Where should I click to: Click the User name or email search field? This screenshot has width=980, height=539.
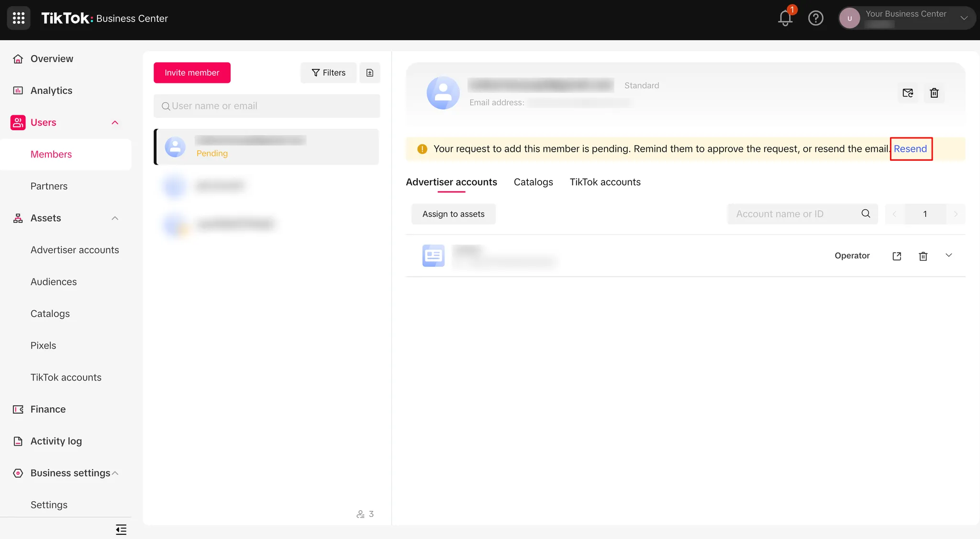267,106
